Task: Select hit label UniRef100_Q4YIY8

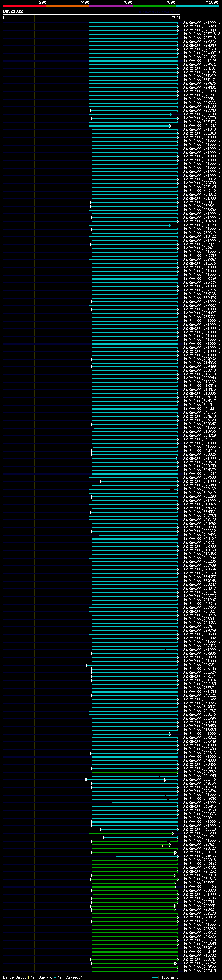Action: (x=199, y=519)
